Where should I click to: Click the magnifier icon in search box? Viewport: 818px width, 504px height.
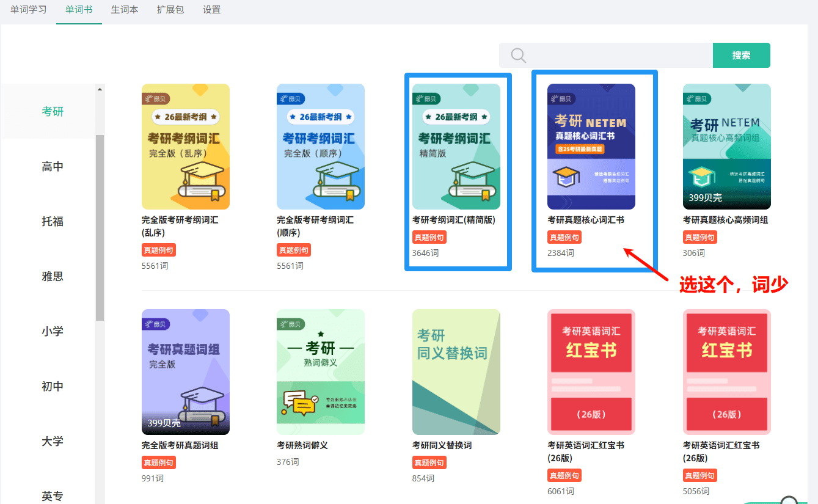pyautogui.click(x=519, y=56)
